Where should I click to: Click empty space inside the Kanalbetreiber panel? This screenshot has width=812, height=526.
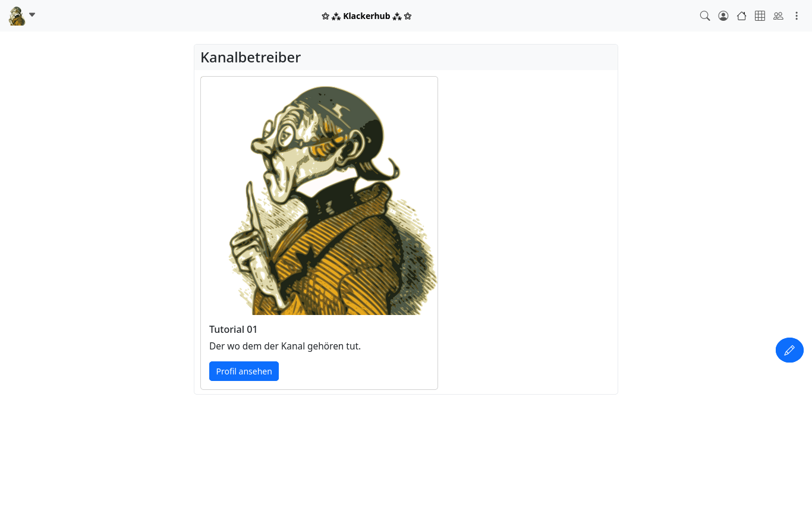[527, 232]
